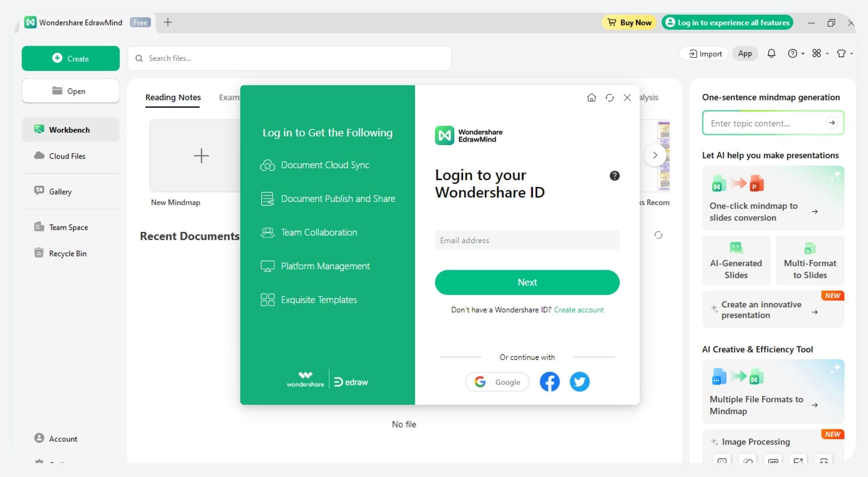Image resolution: width=868 pixels, height=477 pixels.
Task: Click the notification bell icon
Action: tap(771, 53)
